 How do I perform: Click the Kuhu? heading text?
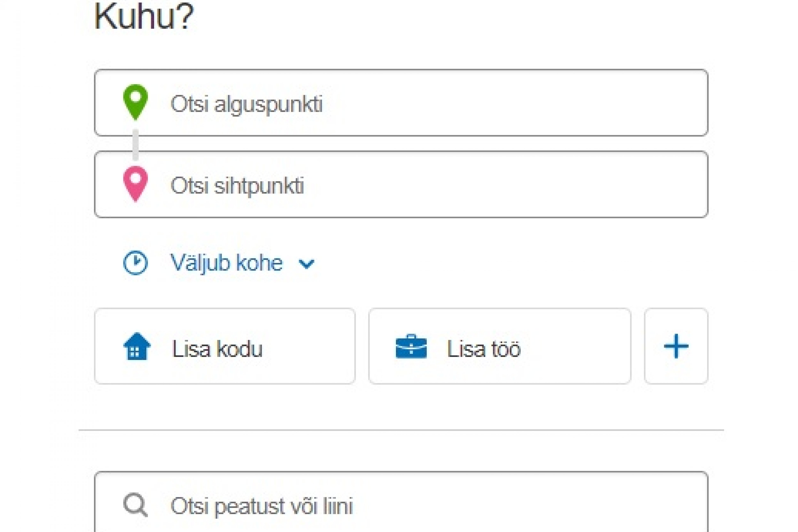click(143, 16)
